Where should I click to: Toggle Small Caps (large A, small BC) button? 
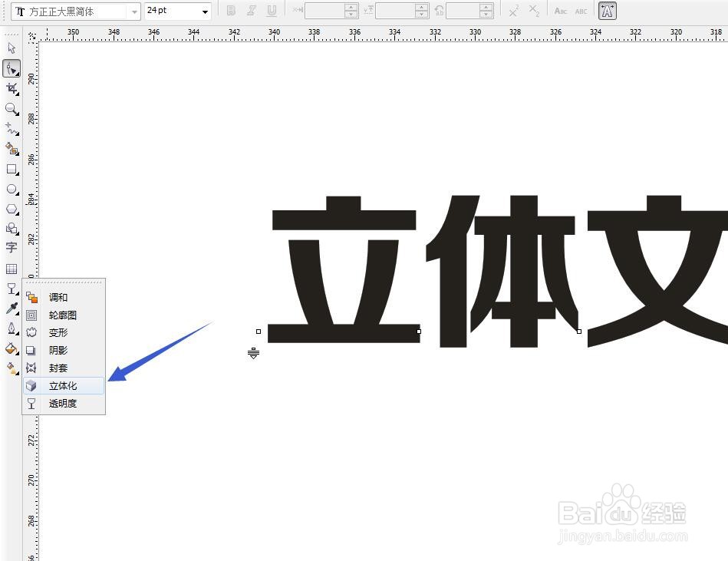pos(561,11)
